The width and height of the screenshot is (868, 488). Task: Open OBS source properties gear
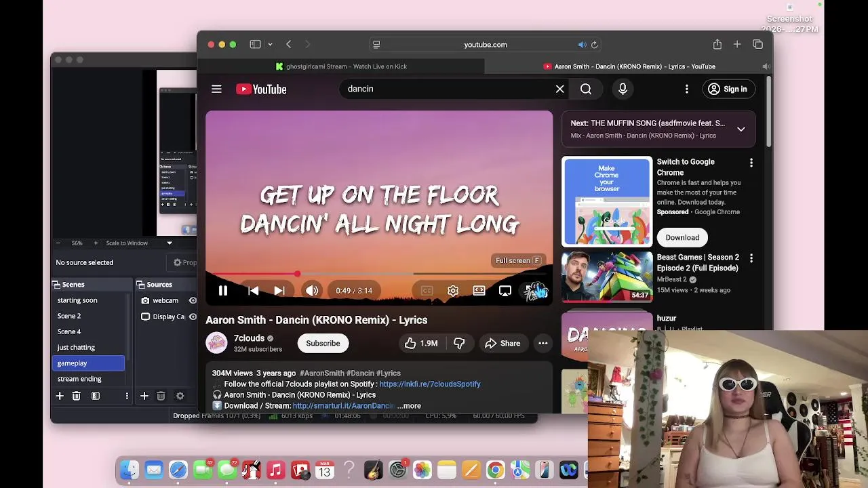pos(180,396)
